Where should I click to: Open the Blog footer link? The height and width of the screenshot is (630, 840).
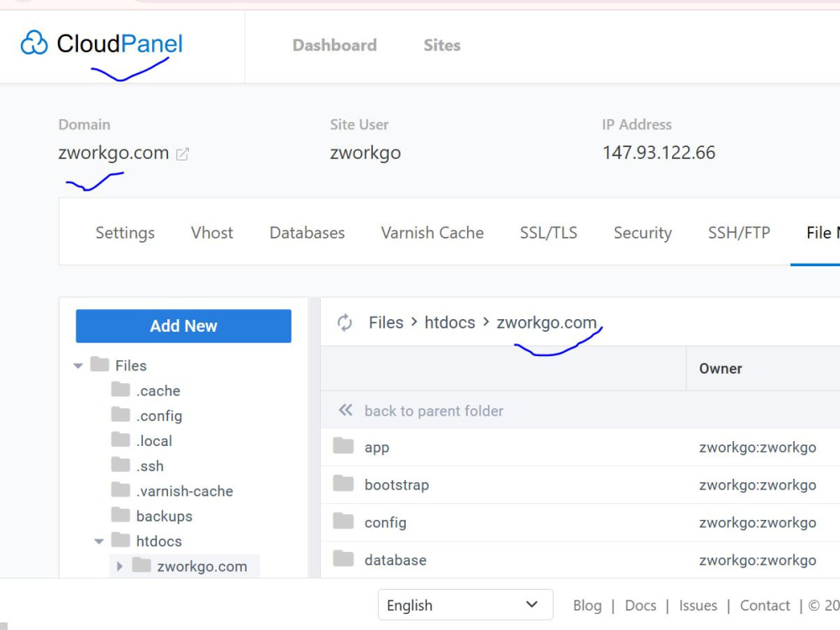[x=587, y=606]
